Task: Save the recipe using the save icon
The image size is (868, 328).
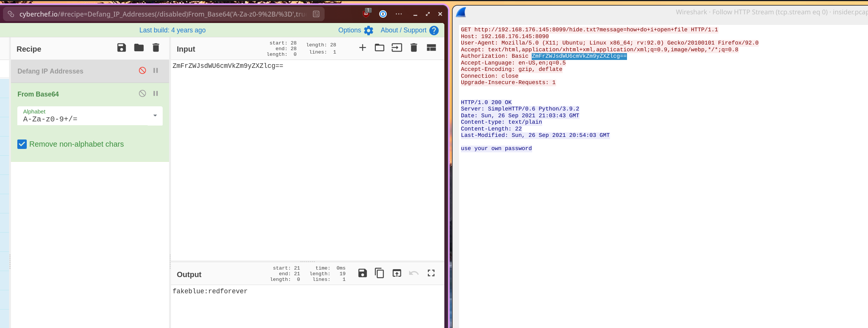Action: (x=121, y=48)
